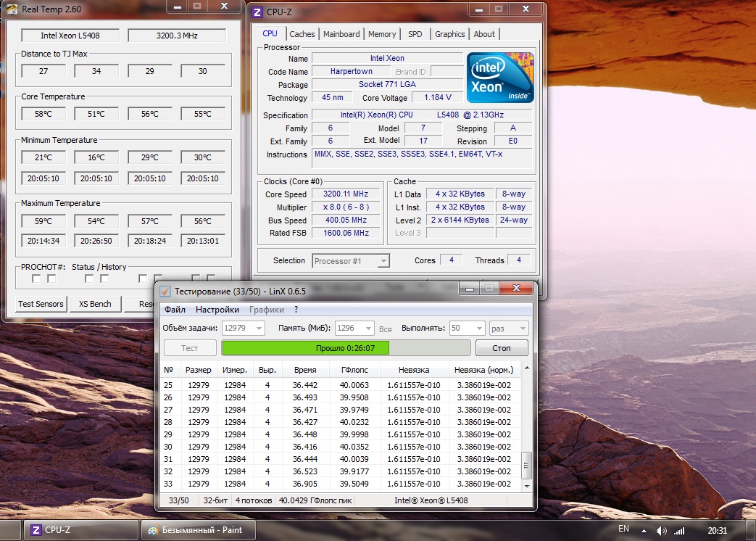Click the Multiplier x 8.0 field
Image resolution: width=756 pixels, height=541 pixels.
tap(346, 207)
